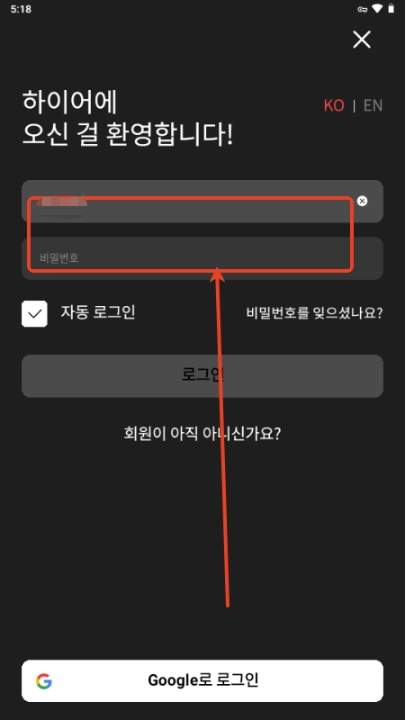Open the 회원이 아직 아니신가요? sign-up link
The width and height of the screenshot is (406, 721).
[202, 434]
